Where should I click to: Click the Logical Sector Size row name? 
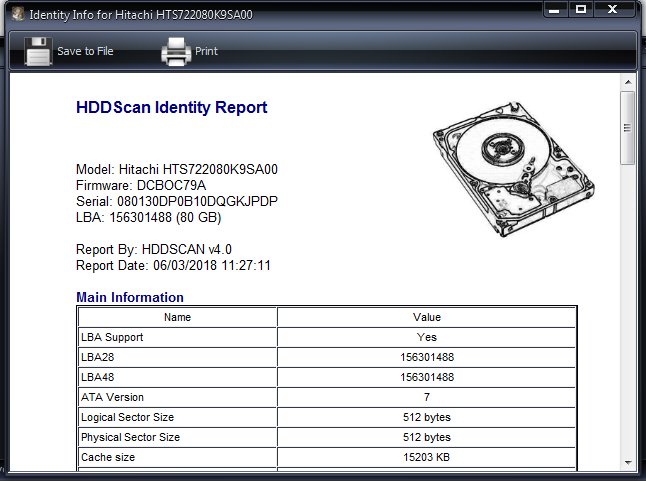[x=128, y=417]
